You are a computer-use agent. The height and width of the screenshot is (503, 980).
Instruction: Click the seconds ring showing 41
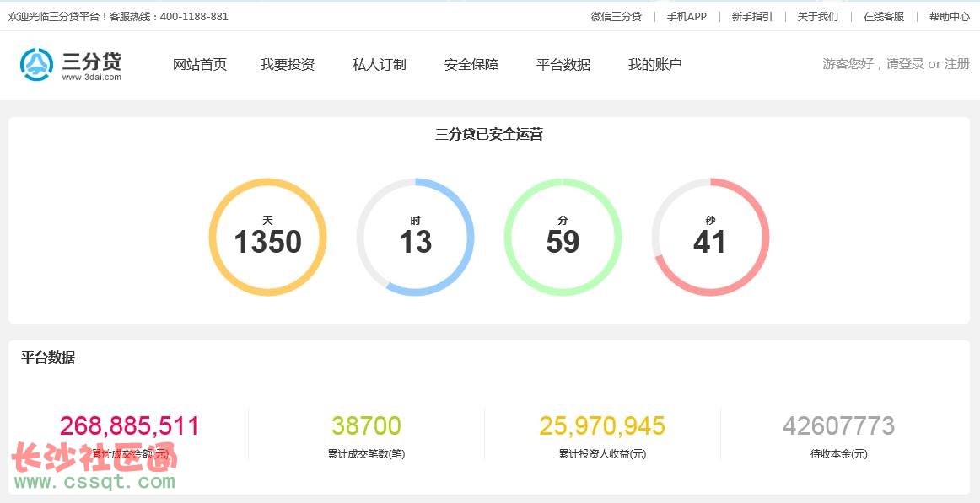[710, 237]
